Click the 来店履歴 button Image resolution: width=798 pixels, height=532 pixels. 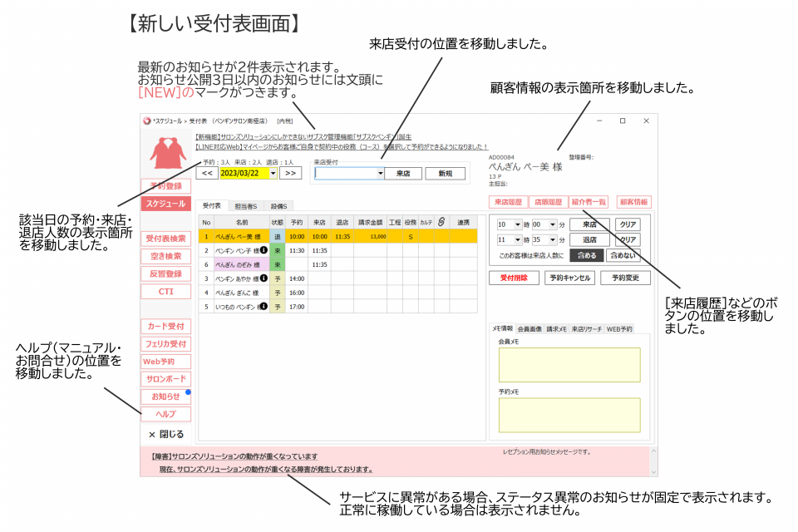point(509,202)
